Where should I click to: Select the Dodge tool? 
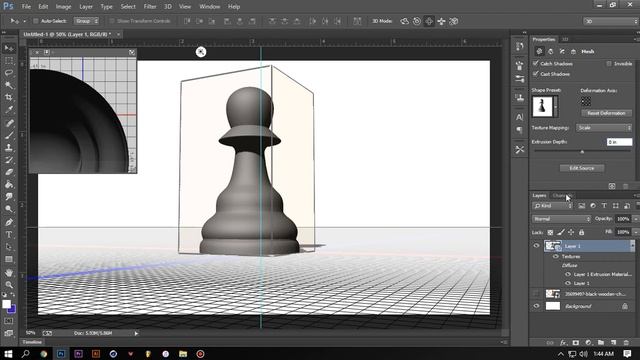(x=9, y=209)
